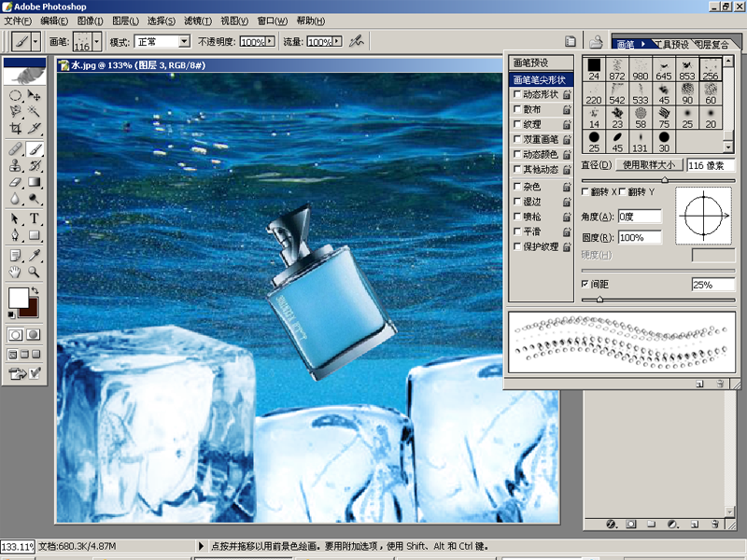The width and height of the screenshot is (747, 560).
Task: Select the Eraser tool
Action: [x=15, y=182]
